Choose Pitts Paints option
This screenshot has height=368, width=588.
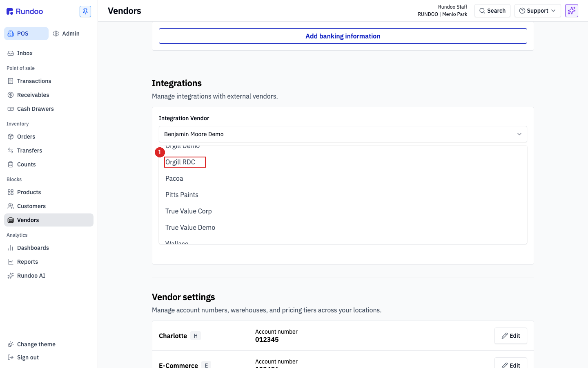click(x=343, y=195)
